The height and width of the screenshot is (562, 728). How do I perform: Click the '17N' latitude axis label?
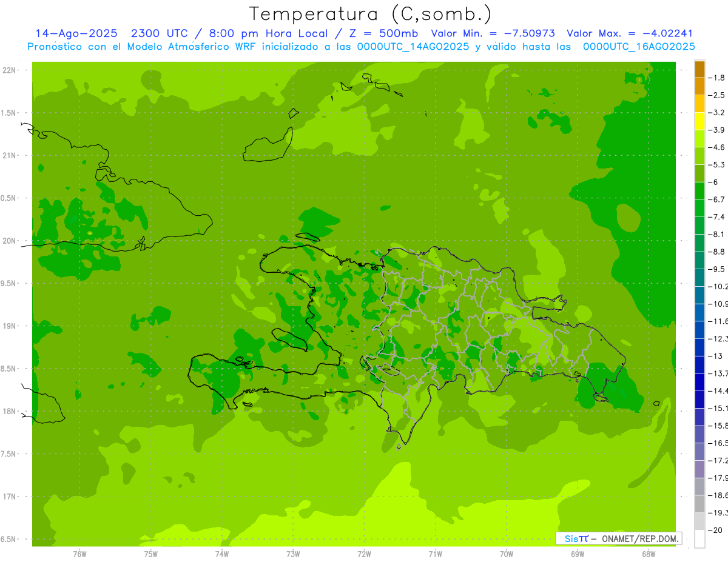click(x=9, y=497)
